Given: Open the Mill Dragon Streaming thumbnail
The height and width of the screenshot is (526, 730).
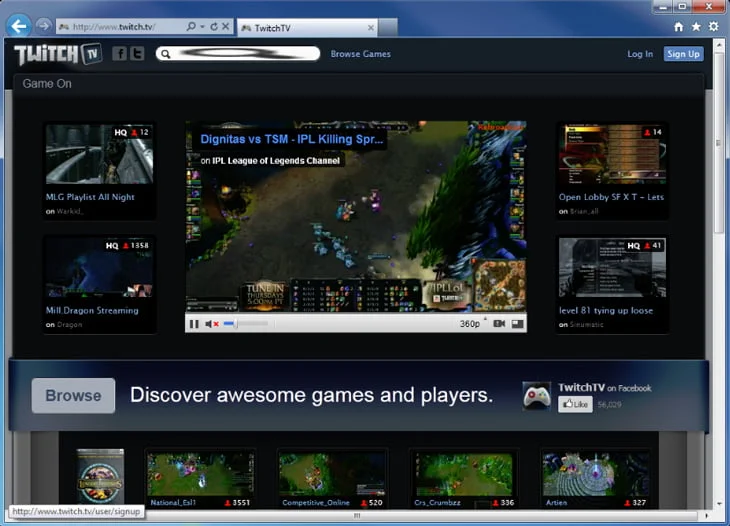Looking at the screenshot, I should click(x=99, y=268).
